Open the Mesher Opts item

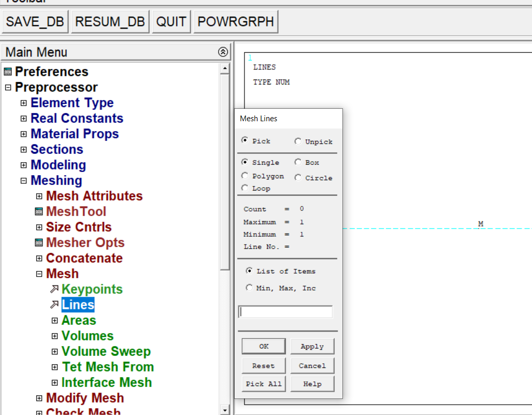pos(85,242)
